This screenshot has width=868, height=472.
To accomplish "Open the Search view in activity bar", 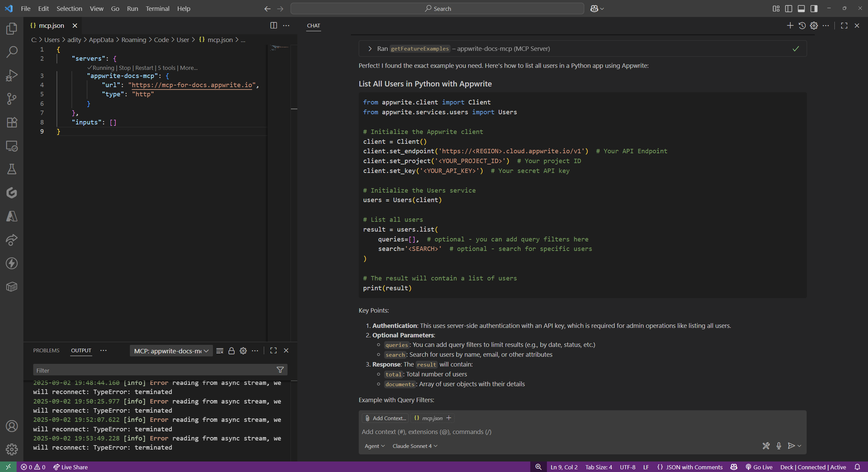I will [x=12, y=52].
